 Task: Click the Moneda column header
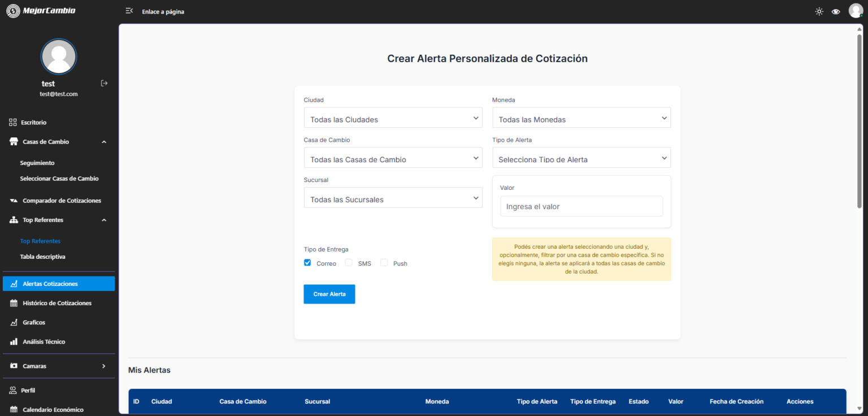tap(437, 401)
